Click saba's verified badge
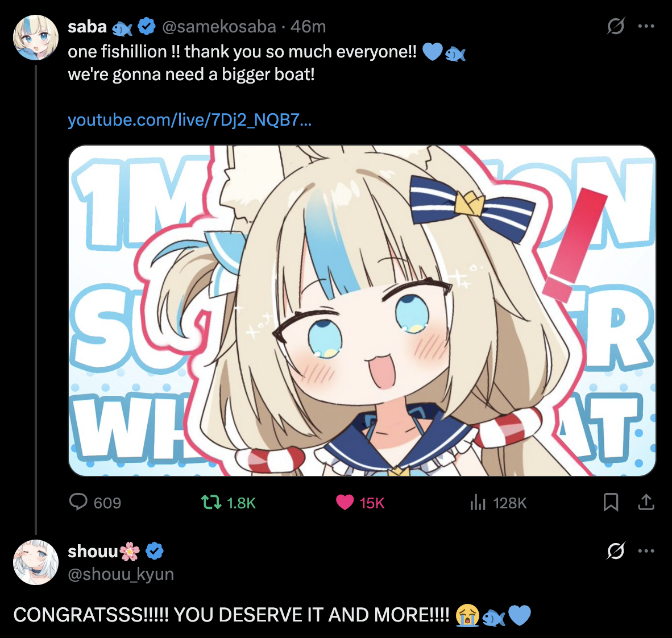Image resolution: width=672 pixels, height=638 pixels. coord(147,27)
